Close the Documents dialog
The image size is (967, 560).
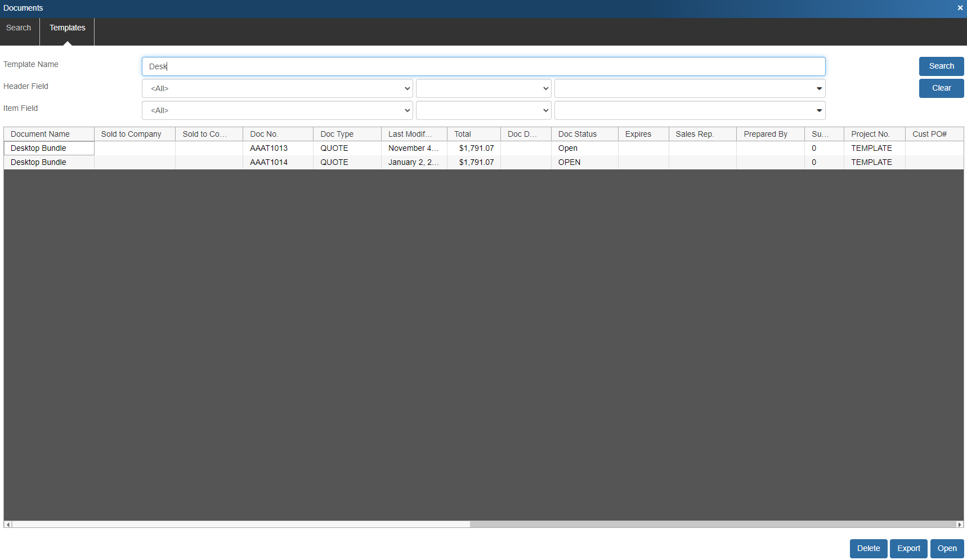pyautogui.click(x=960, y=8)
